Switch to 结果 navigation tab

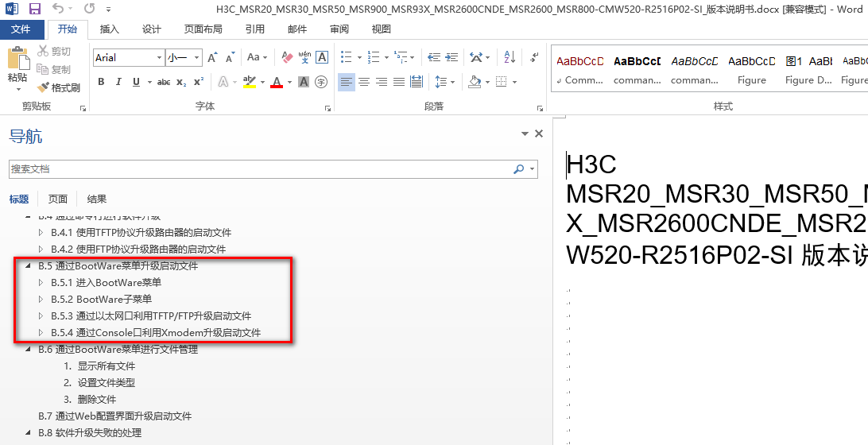(97, 199)
